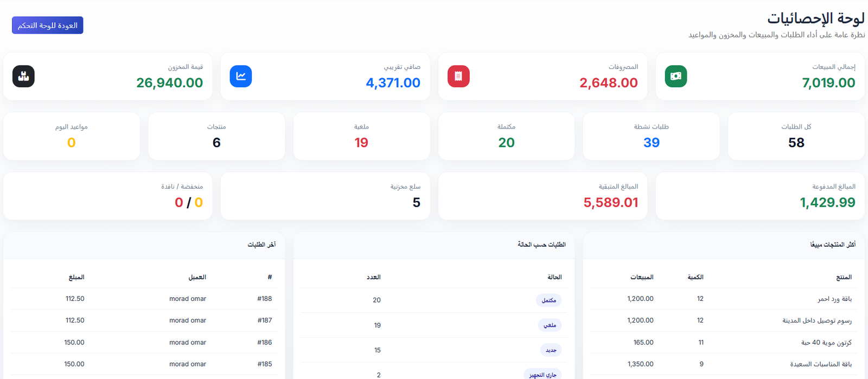The width and height of the screenshot is (868, 379).
Task: Click product row 'باقة المناسبات السعيدة'
Action: click(x=724, y=364)
